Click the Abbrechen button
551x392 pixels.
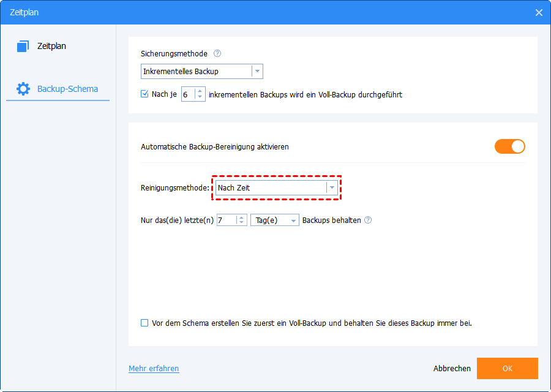pos(452,369)
